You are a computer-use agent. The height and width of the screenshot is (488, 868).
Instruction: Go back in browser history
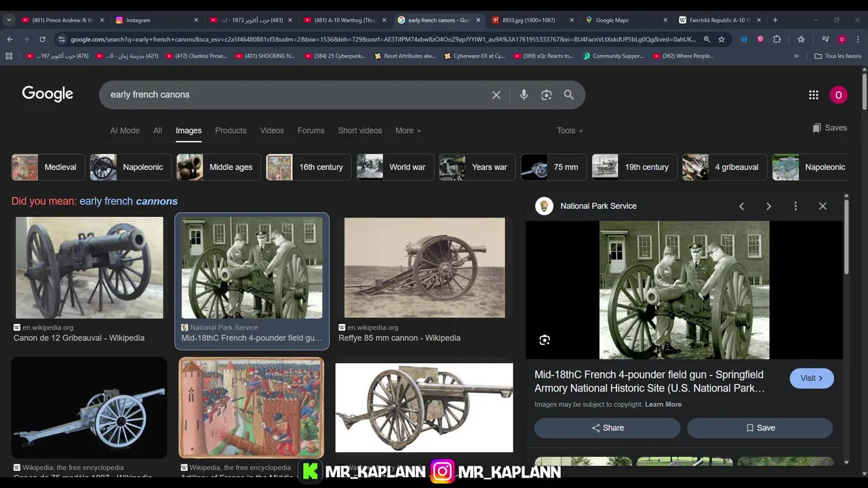(9, 39)
